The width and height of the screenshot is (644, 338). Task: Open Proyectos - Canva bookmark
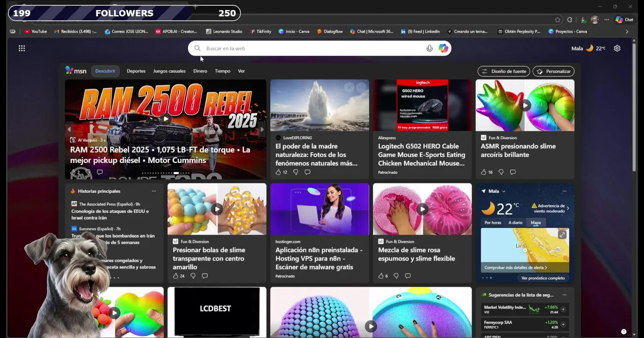coord(567,31)
